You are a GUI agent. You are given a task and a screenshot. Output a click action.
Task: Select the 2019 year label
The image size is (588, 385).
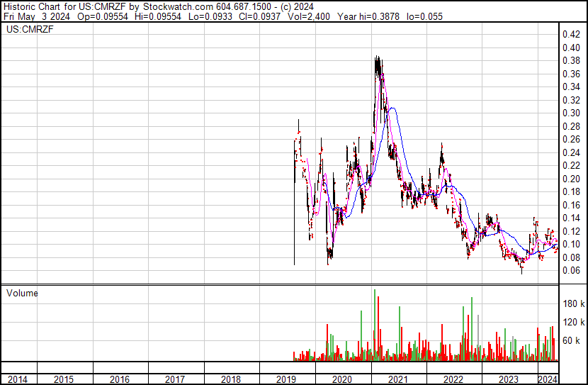(x=286, y=380)
